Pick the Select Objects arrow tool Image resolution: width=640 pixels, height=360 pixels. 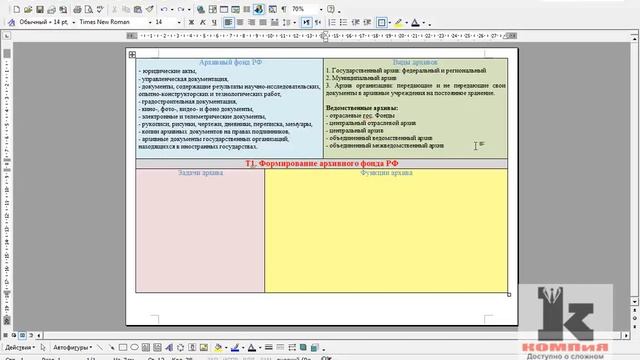pos(42,348)
